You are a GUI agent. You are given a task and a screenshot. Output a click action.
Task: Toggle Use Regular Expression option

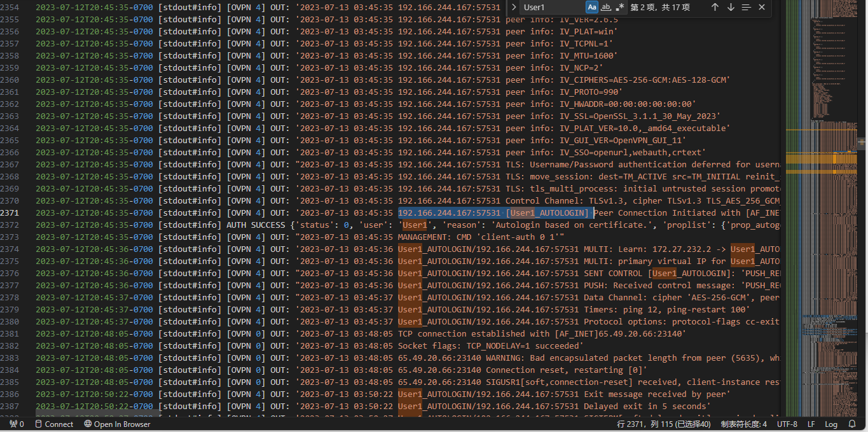(619, 7)
